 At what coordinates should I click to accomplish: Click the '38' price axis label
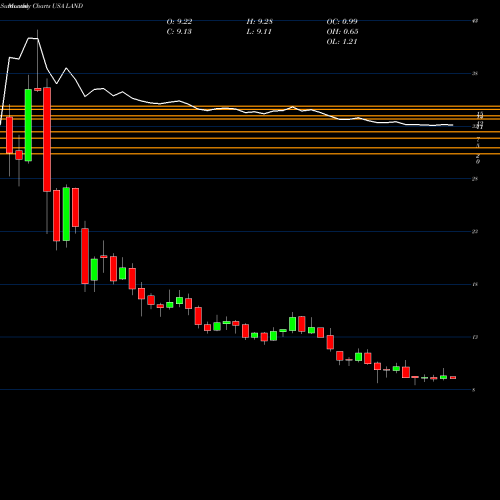click(475, 74)
